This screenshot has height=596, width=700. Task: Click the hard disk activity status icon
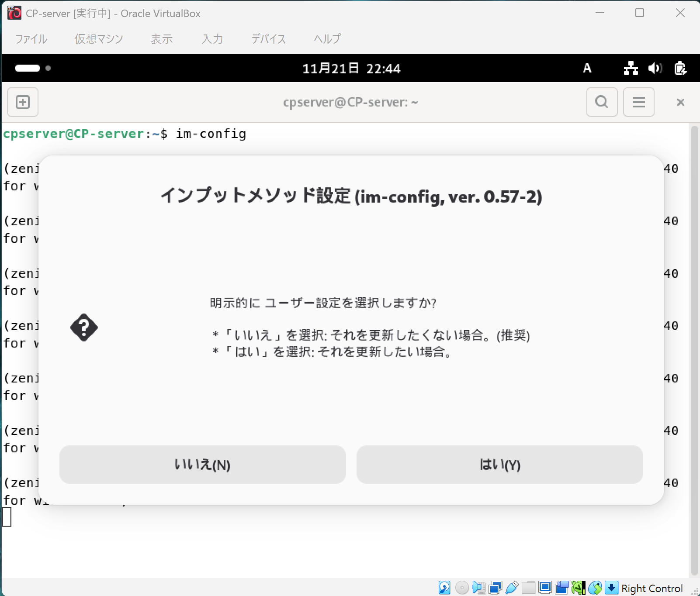pyautogui.click(x=444, y=588)
